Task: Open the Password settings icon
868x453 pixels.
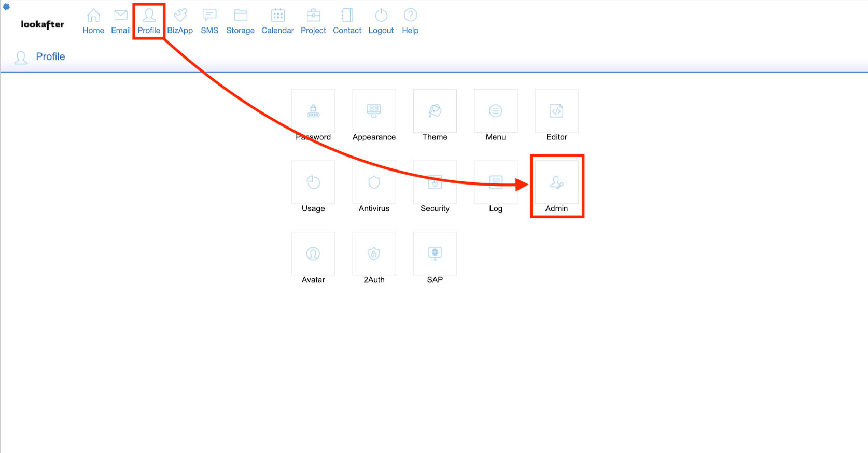Action: pyautogui.click(x=313, y=111)
